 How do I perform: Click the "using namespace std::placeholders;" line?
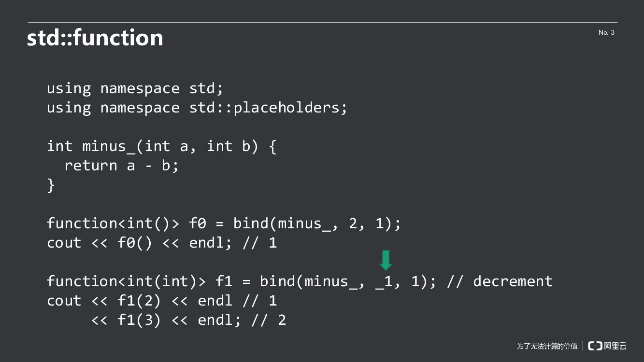(x=197, y=108)
